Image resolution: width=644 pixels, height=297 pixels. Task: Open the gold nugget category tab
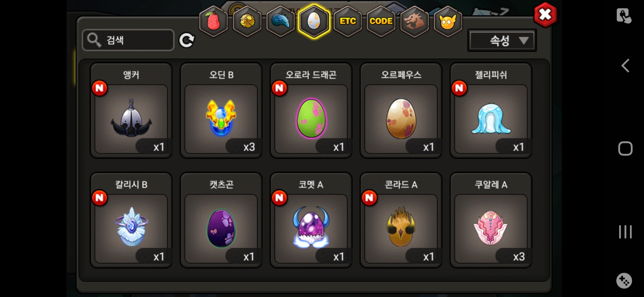[x=247, y=21]
